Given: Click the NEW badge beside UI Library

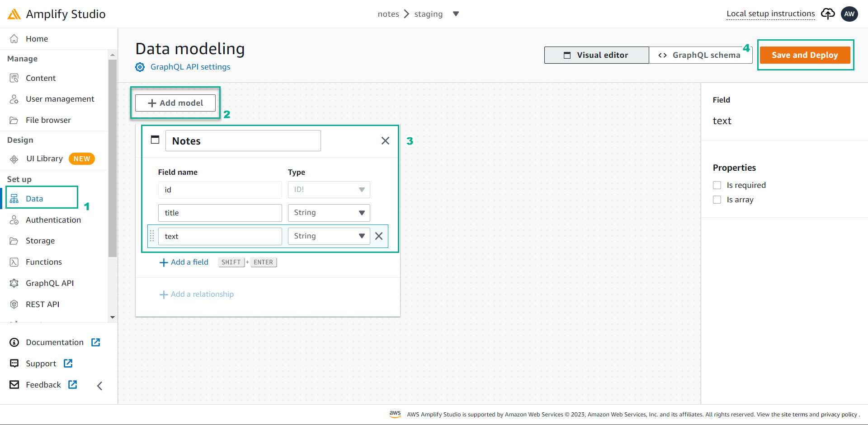Looking at the screenshot, I should coord(82,159).
